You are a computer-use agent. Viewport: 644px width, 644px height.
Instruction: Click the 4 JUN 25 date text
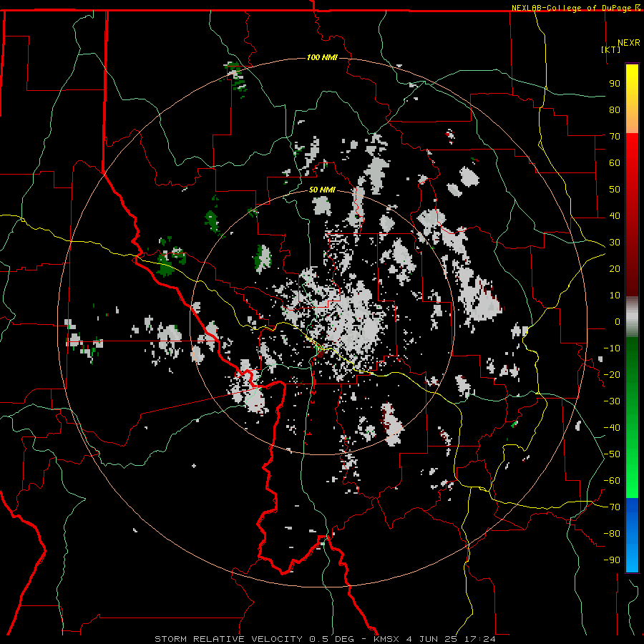431,639
